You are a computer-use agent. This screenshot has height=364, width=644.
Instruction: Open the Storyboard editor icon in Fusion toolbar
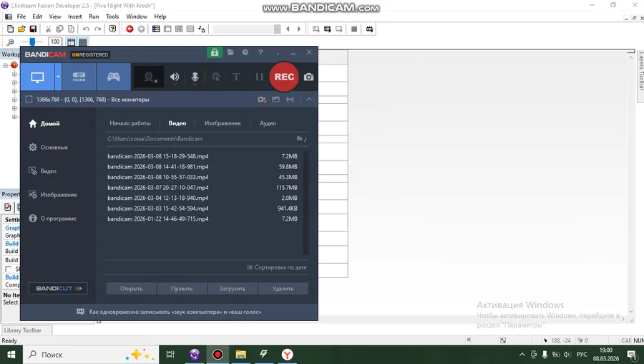[156, 29]
